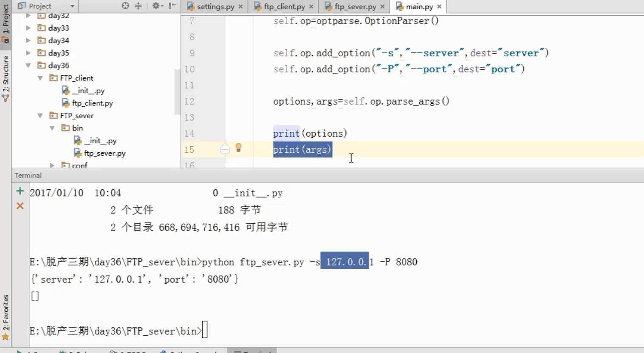This screenshot has width=644, height=353.
Task: Click gutter line number 14
Action: pos(189,134)
